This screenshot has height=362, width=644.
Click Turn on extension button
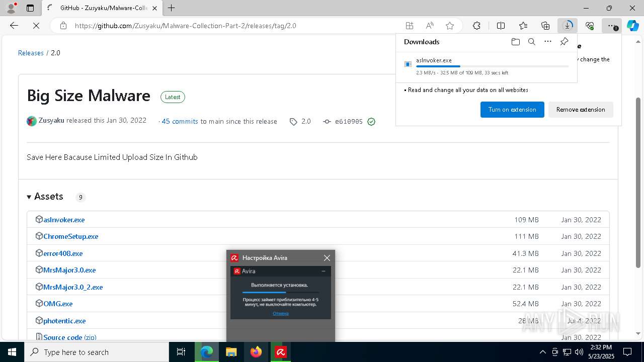[512, 110]
